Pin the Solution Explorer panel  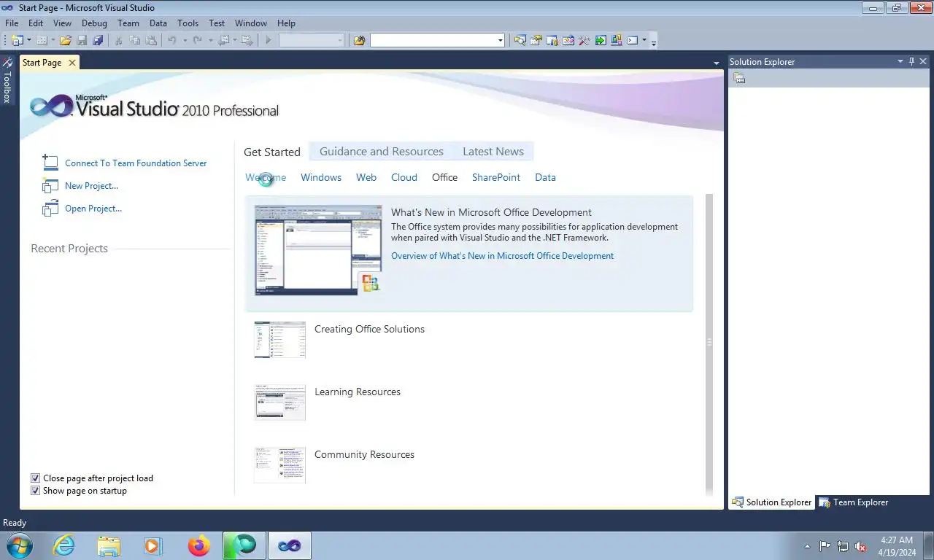(911, 62)
